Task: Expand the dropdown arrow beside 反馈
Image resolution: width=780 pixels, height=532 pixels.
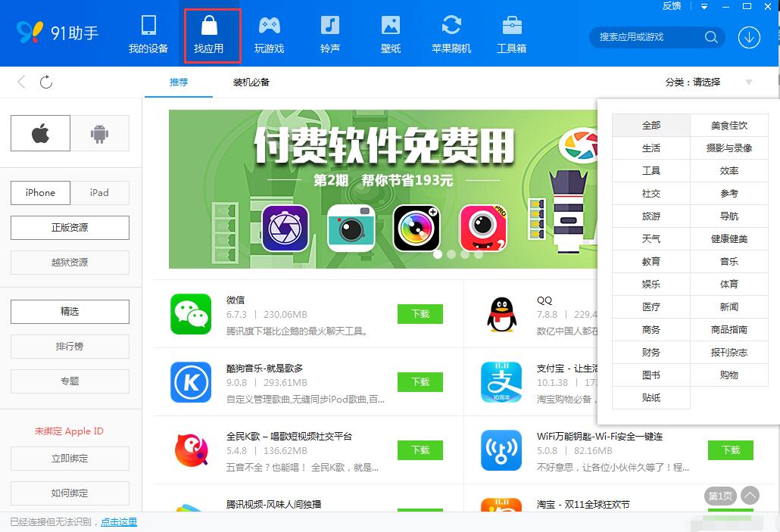Action: point(705,7)
